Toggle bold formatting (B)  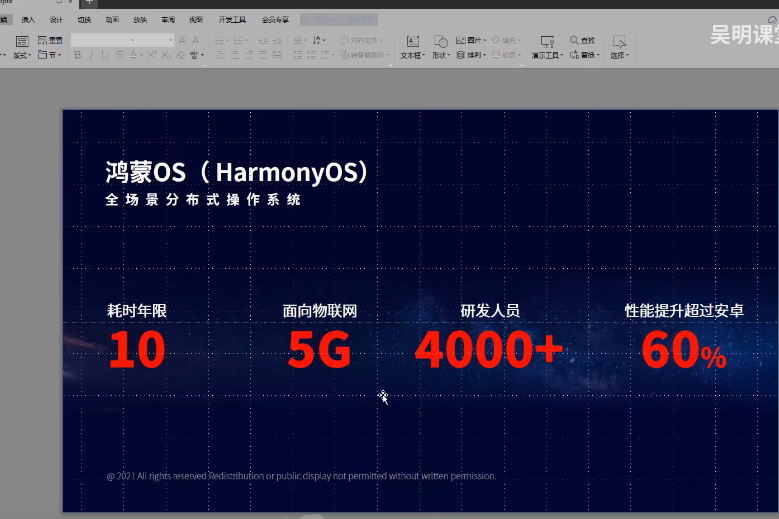coord(78,55)
